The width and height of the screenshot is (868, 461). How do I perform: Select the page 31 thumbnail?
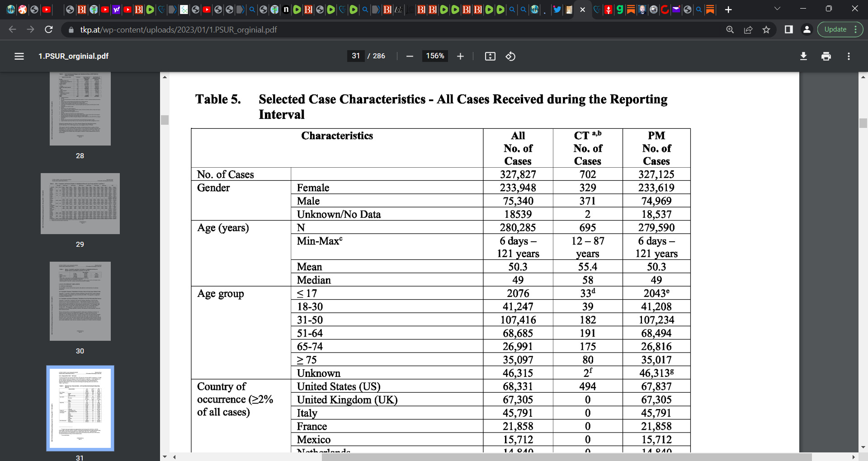(80, 408)
